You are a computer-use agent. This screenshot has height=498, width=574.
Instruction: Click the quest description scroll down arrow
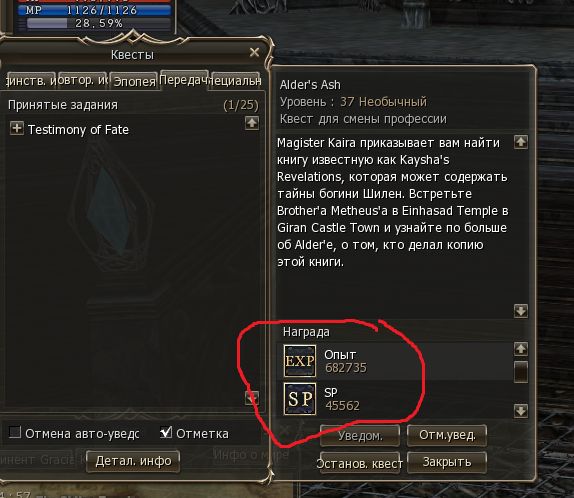point(521,311)
